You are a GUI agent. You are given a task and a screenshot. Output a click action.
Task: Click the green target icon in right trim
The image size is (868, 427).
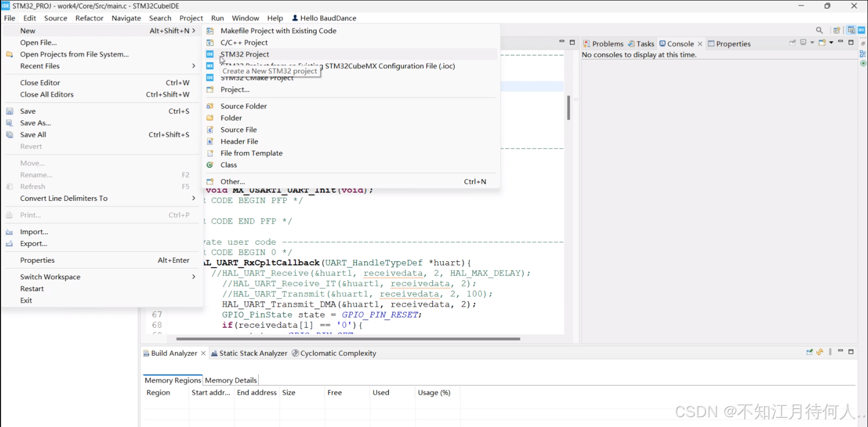tap(863, 64)
